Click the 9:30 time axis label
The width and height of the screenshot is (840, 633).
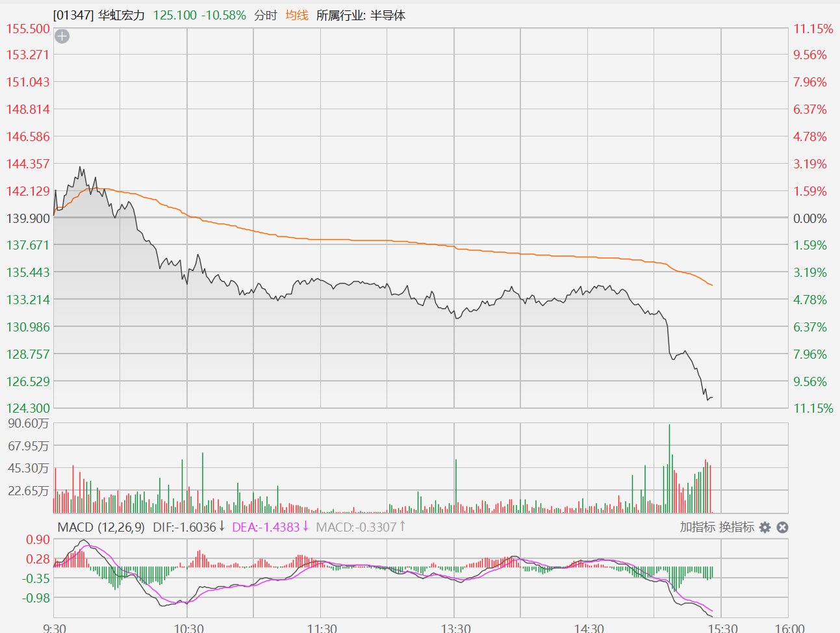(x=54, y=628)
